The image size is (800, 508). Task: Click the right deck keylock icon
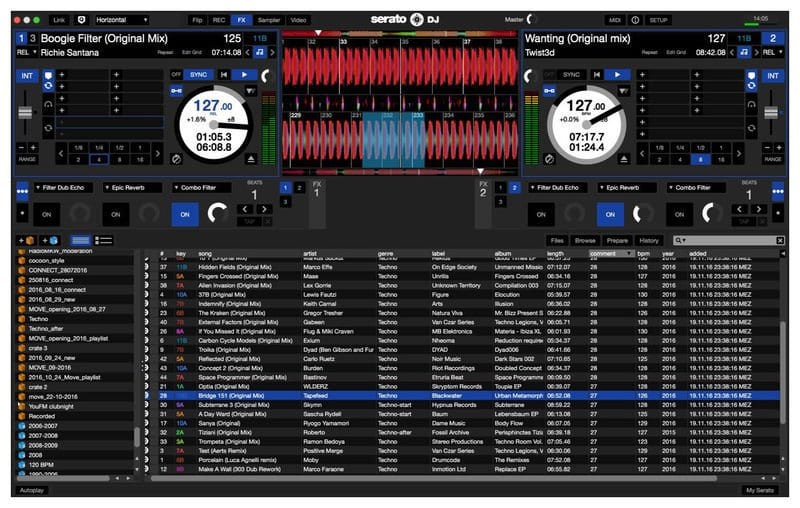coord(549,91)
